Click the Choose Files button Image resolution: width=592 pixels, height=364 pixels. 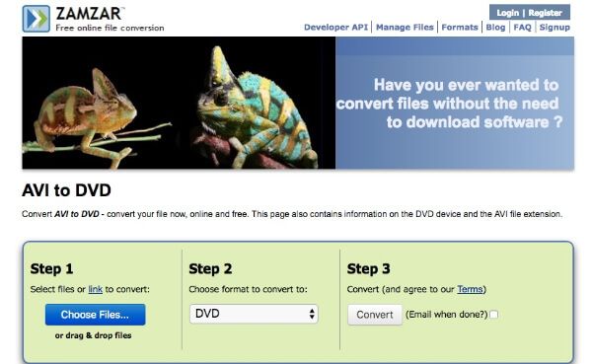[95, 315]
